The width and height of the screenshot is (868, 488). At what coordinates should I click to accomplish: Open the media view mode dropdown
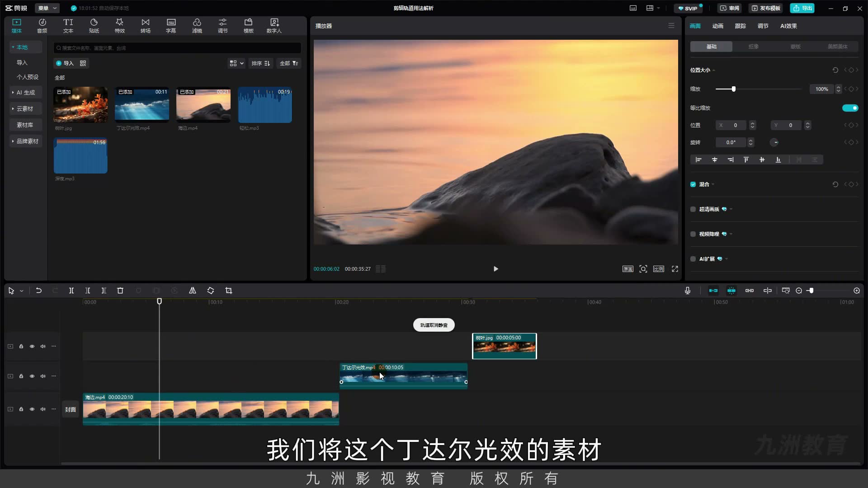[236, 63]
